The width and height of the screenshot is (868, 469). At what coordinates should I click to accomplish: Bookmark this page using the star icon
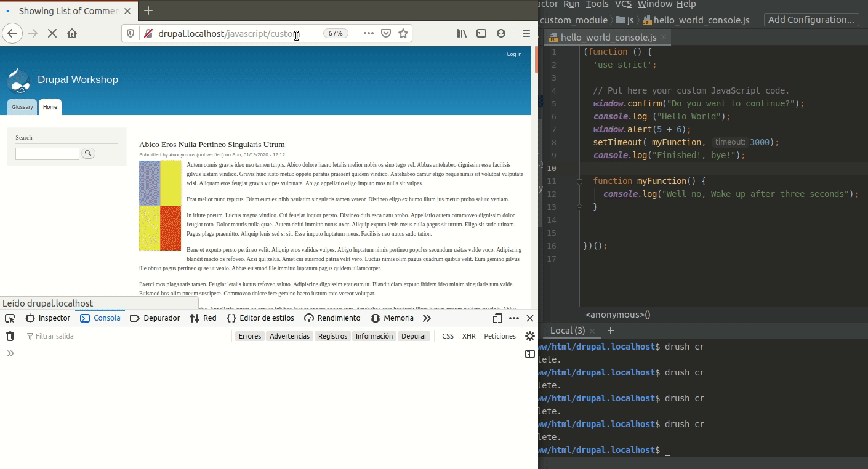403,33
